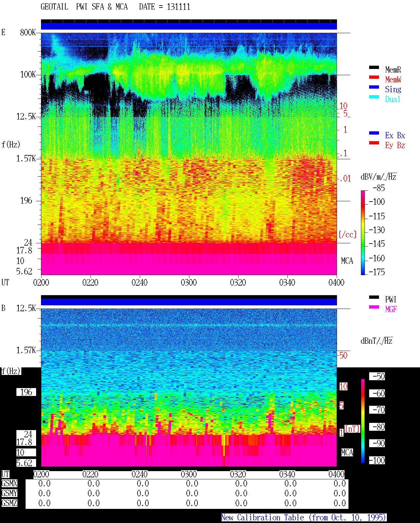Click the Ex Bx legend text
The height and width of the screenshot is (523, 420).
[x=395, y=135]
